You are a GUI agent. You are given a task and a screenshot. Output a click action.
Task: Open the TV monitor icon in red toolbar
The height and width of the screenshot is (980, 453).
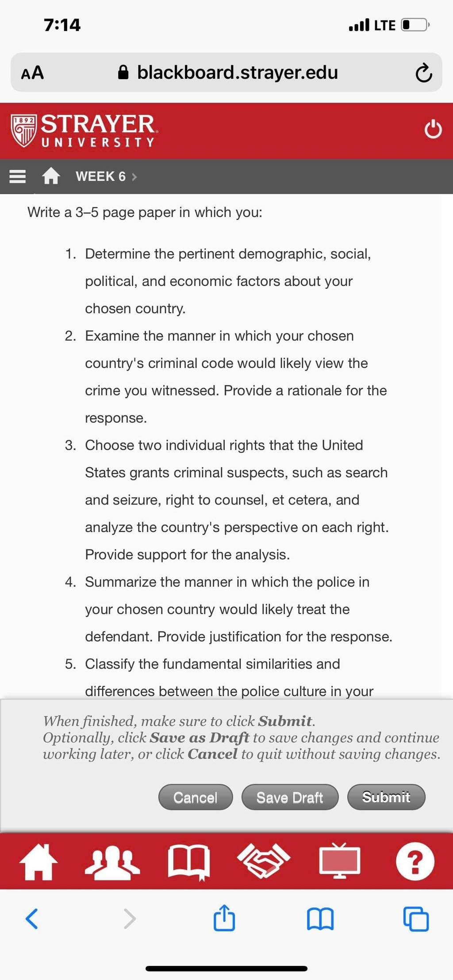tap(340, 861)
